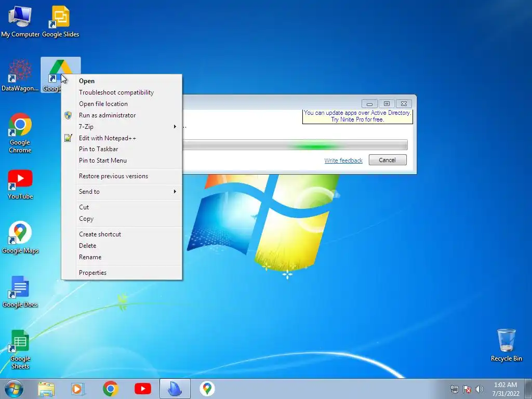Open the Google Maps taskbar shortcut
Image resolution: width=532 pixels, height=399 pixels.
click(x=207, y=389)
